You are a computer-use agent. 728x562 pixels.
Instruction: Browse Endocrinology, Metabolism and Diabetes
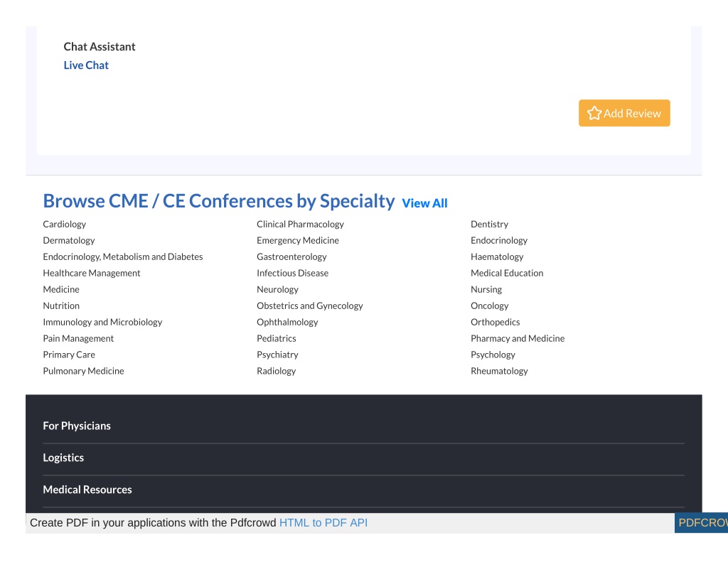(x=123, y=256)
